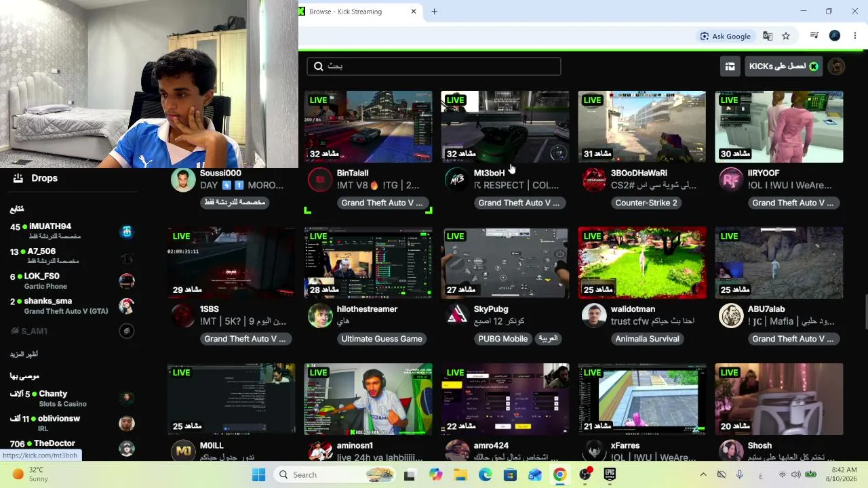Open BinTalall live stream thumbnail
The width and height of the screenshot is (868, 488).
click(x=368, y=127)
